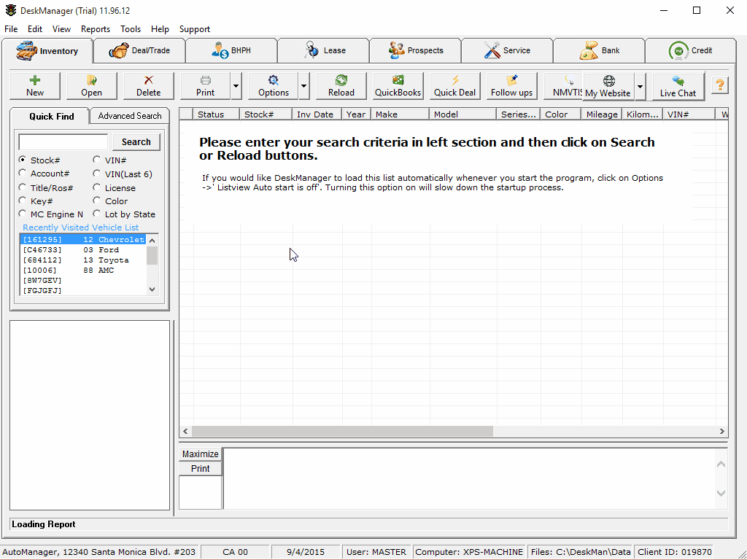Viewport: 747px width, 560px height.
Task: Reload the inventory list
Action: (x=341, y=86)
